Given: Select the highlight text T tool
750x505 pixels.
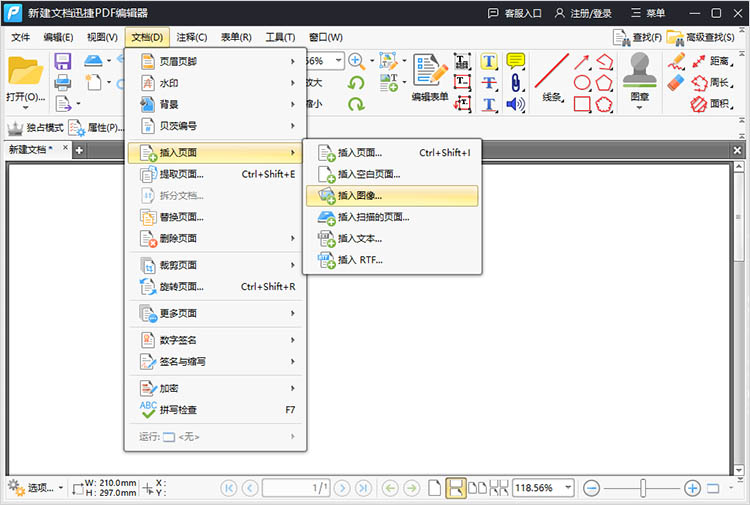Looking at the screenshot, I should [489, 61].
